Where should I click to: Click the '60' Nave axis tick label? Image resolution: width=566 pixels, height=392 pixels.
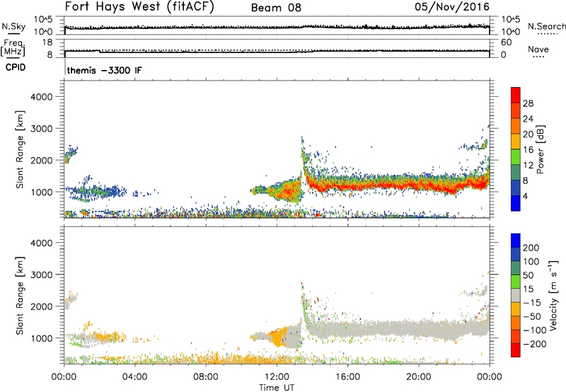[506, 42]
